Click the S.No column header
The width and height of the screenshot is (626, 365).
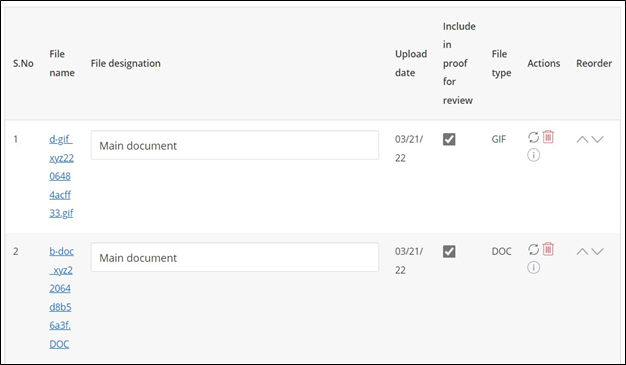[x=23, y=63]
